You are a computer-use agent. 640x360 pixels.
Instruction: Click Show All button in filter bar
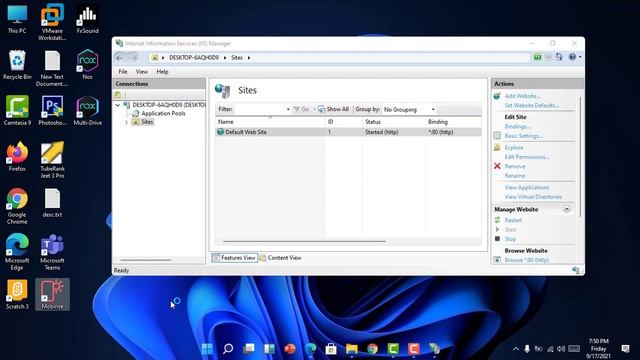click(333, 109)
